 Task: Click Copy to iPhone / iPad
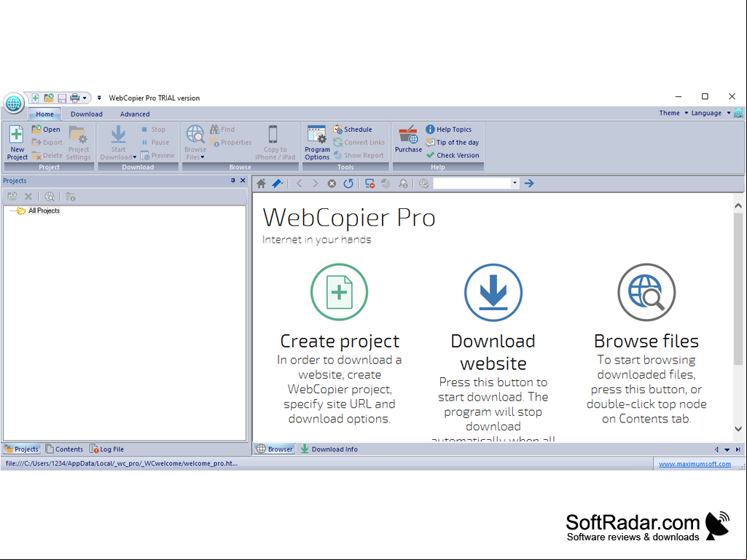pos(275,143)
